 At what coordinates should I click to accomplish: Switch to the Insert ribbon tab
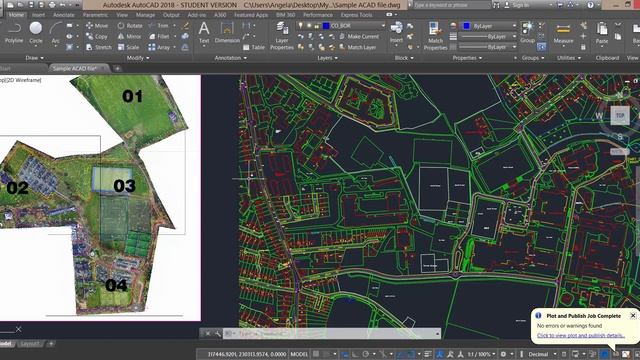[38, 15]
